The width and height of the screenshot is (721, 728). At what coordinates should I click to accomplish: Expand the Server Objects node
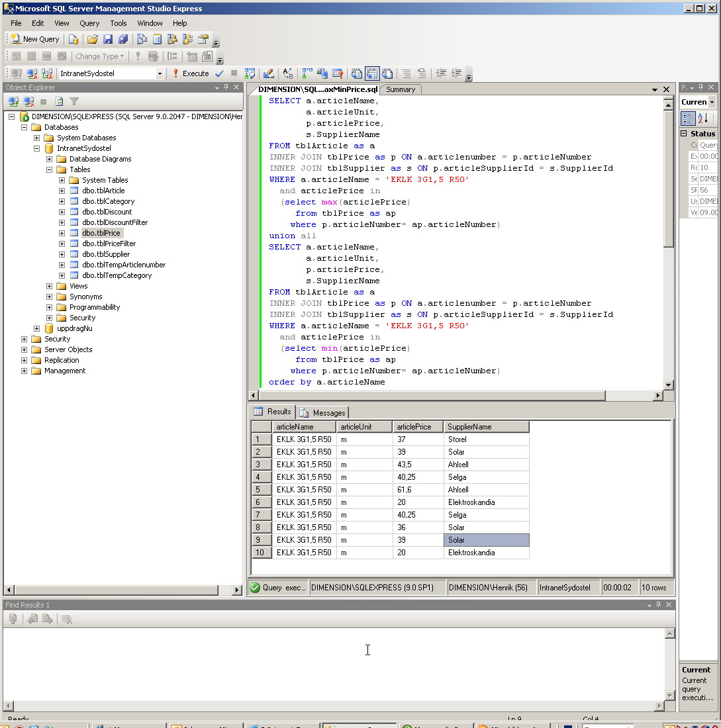click(24, 349)
